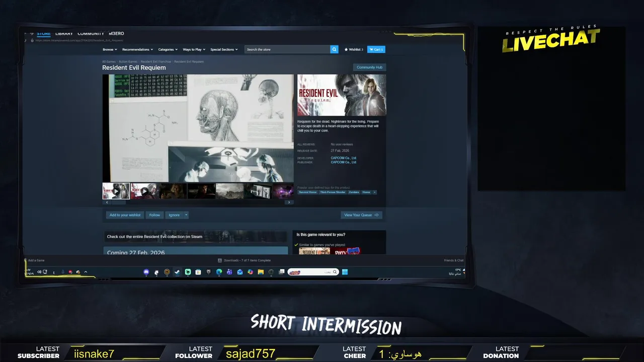Click the volume speaker tray icon
The width and height of the screenshot is (644, 362).
(39, 272)
